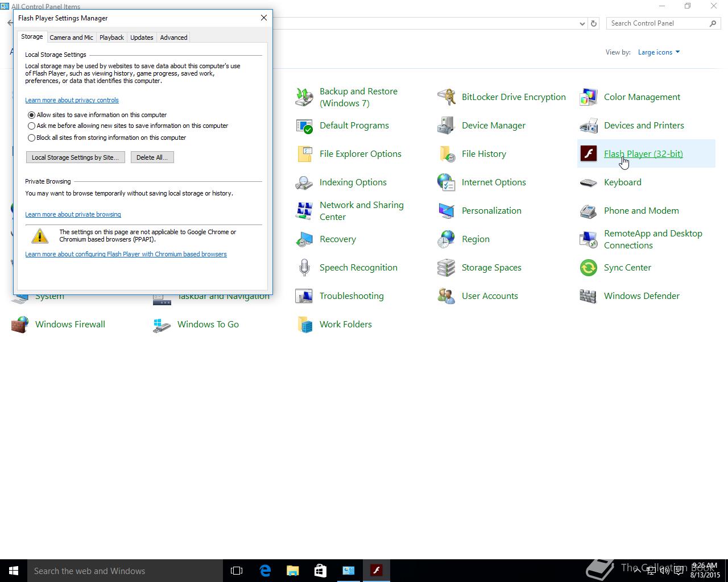
Task: Open the Windows Firewall icon
Action: 20,325
